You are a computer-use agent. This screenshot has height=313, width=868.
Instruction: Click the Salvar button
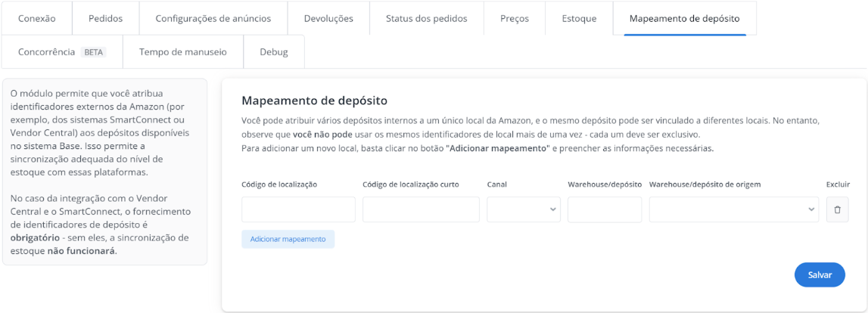coord(820,275)
